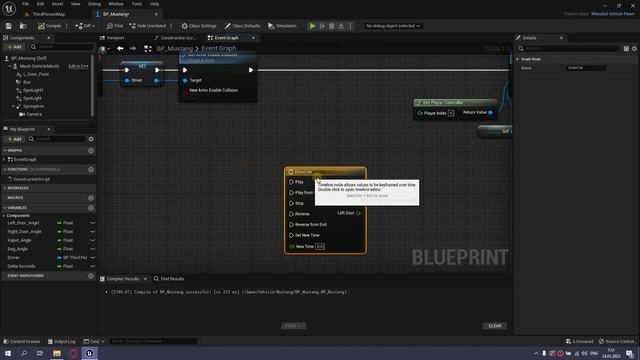640x360 pixels.
Task: Navigate back in graph history
Action: pyautogui.click(x=120, y=49)
